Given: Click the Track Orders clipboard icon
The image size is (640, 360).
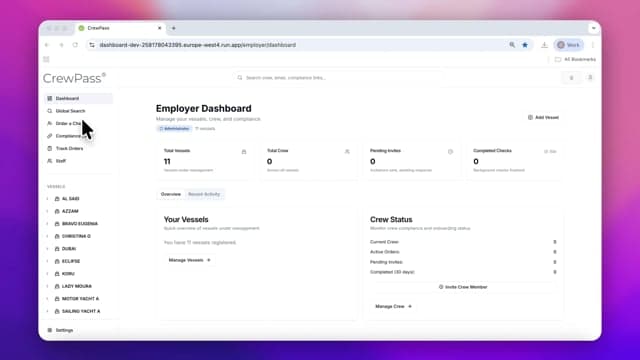Looking at the screenshot, I should 50,149.
